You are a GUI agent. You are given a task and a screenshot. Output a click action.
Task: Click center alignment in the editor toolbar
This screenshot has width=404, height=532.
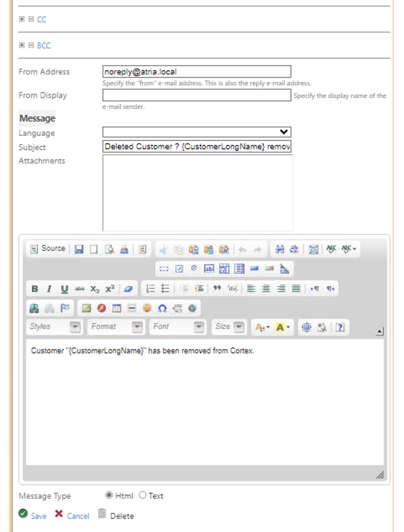coord(265,288)
